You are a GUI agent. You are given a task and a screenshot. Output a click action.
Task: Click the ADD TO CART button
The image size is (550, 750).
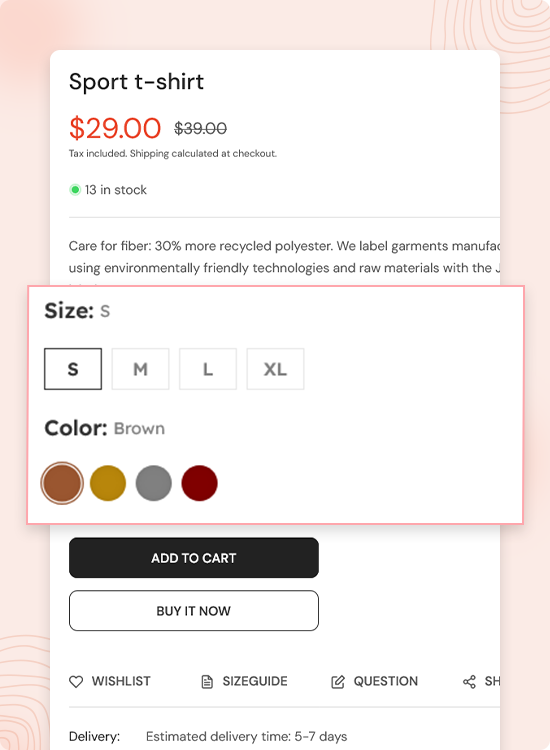pyautogui.click(x=194, y=558)
